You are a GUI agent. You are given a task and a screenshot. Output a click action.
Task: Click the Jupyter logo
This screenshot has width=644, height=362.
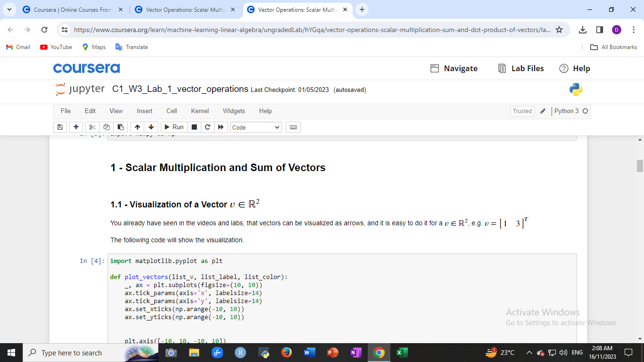coord(80,89)
